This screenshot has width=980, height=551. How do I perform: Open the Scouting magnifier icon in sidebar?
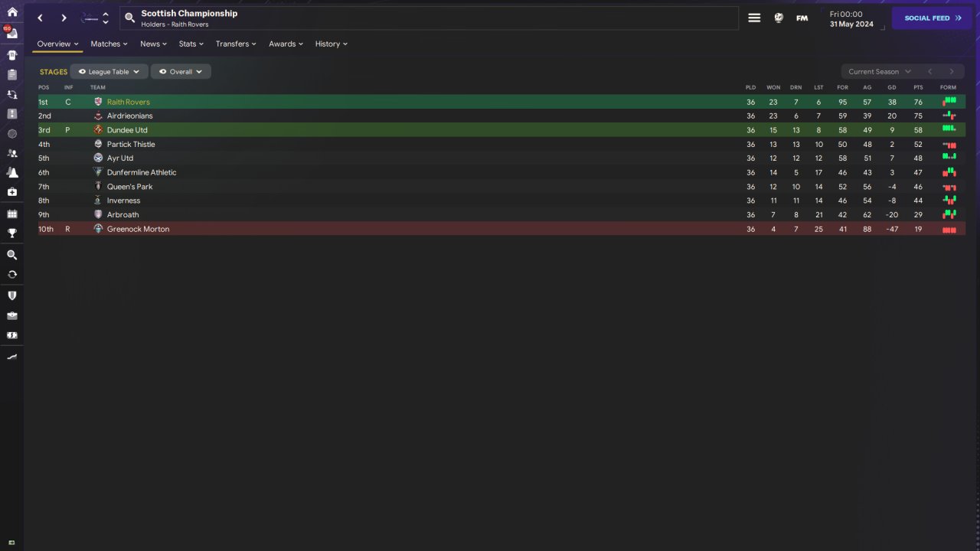(x=11, y=255)
